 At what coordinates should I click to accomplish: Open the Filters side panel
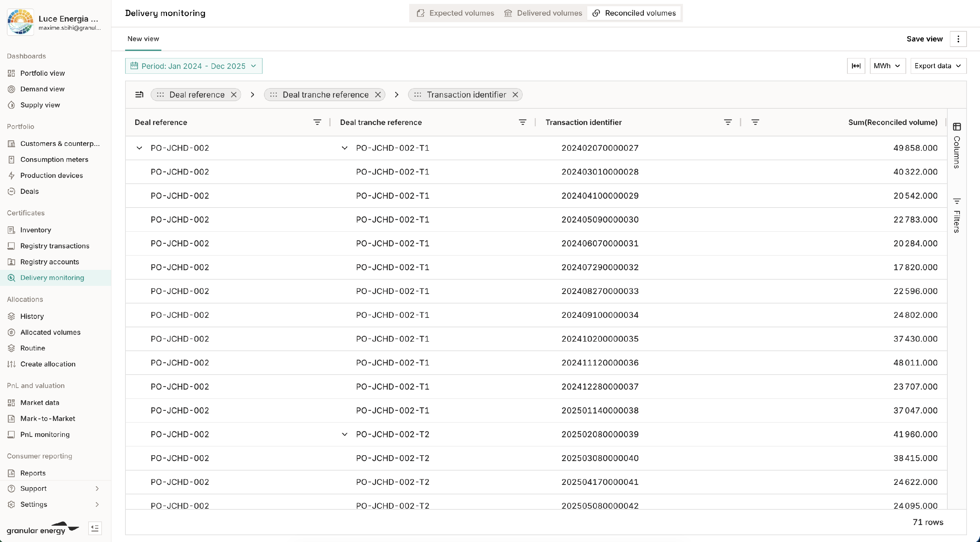[x=957, y=215]
